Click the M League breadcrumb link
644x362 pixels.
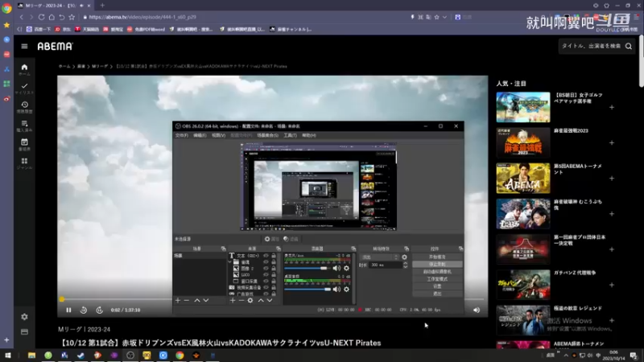(100, 67)
